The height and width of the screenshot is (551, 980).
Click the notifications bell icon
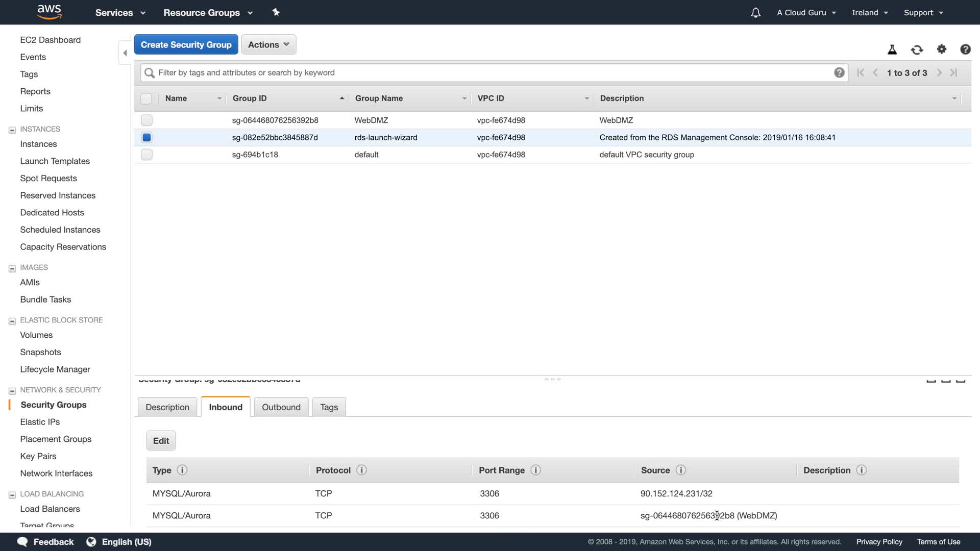coord(755,13)
